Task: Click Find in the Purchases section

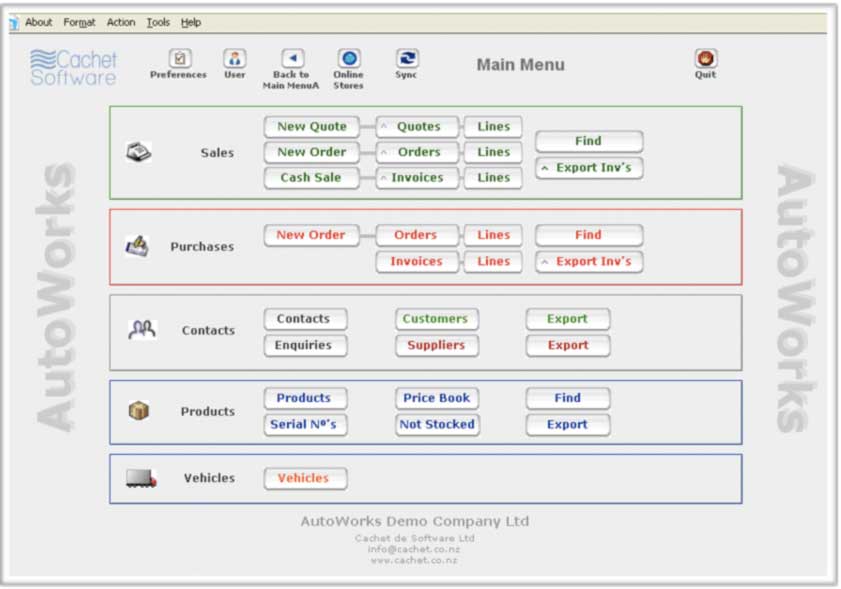Action: tap(589, 235)
